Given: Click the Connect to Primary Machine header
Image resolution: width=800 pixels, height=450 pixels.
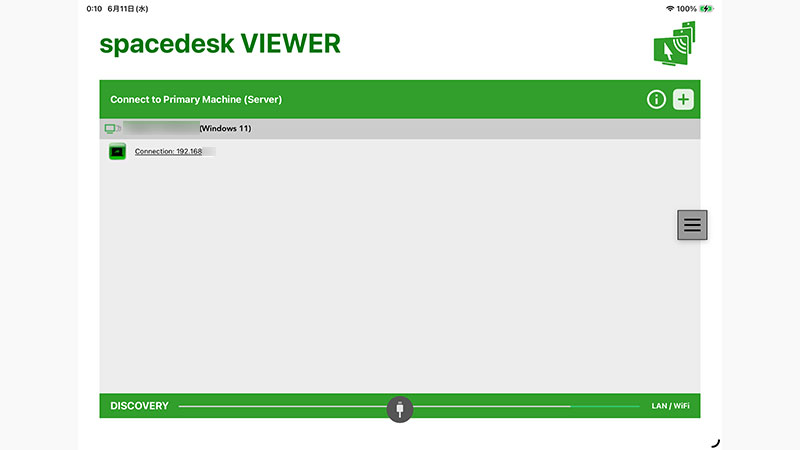Looking at the screenshot, I should click(196, 99).
